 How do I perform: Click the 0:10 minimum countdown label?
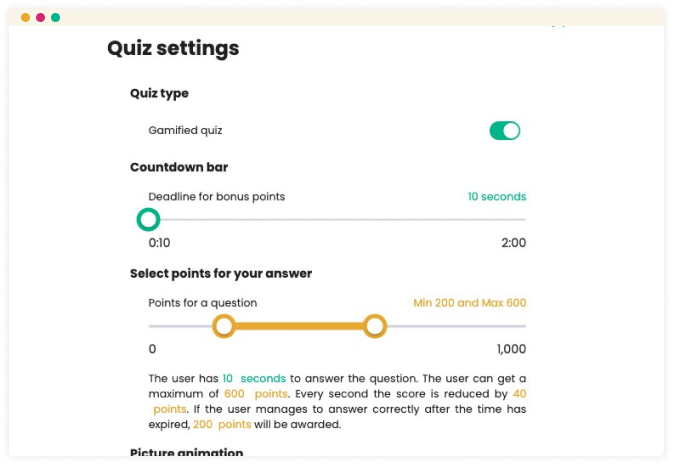click(159, 242)
